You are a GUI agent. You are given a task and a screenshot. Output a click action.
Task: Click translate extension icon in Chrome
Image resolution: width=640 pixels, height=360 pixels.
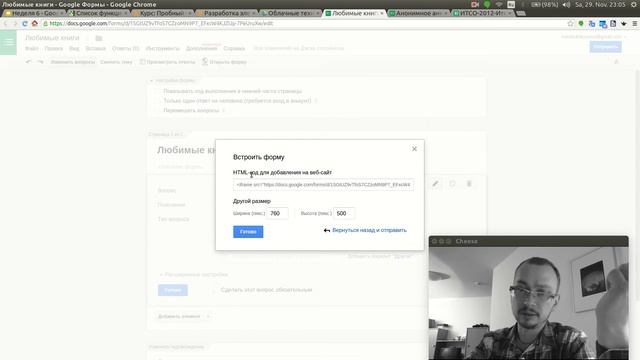coord(592,24)
